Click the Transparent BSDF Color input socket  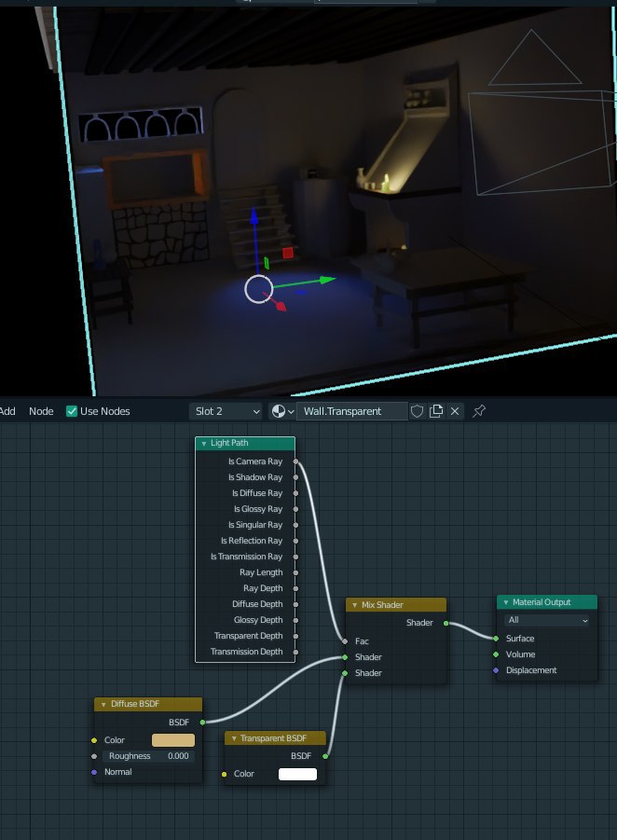point(225,774)
